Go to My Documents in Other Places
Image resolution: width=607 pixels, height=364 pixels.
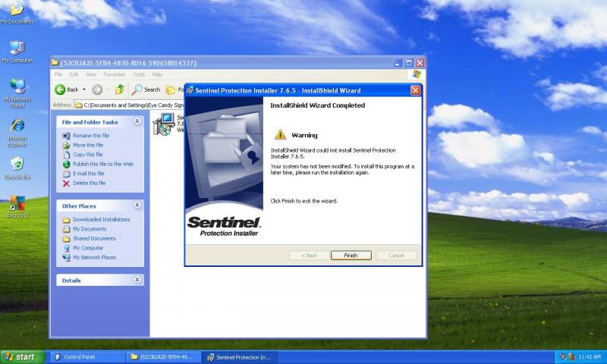[90, 229]
